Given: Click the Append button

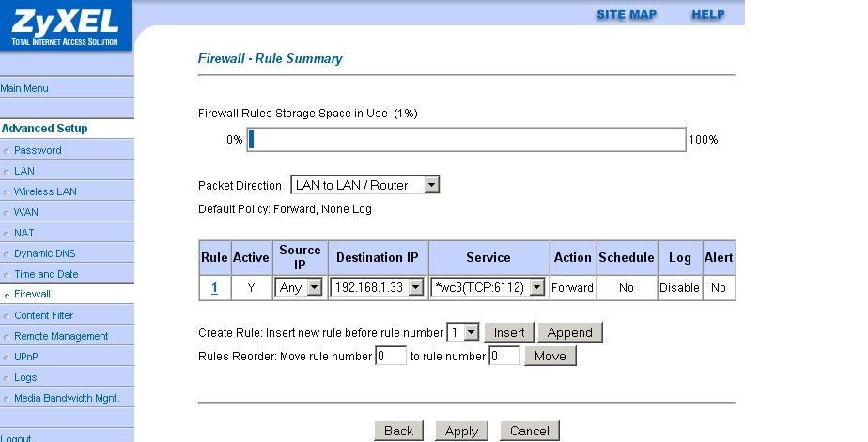Looking at the screenshot, I should pyautogui.click(x=569, y=332).
